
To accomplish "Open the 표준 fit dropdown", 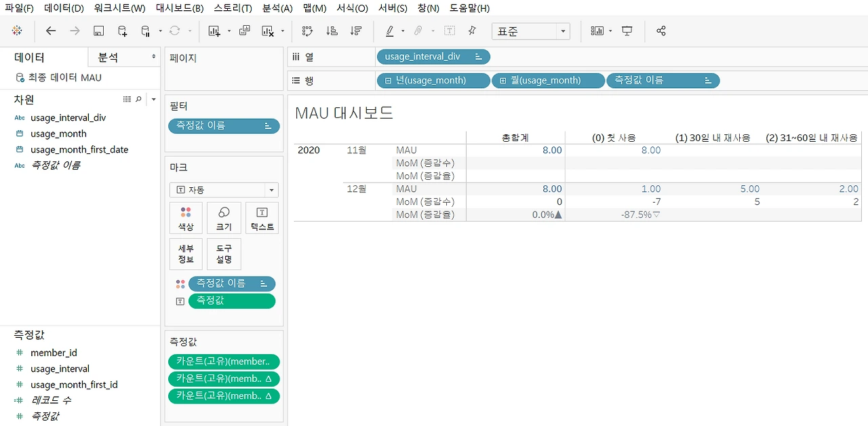I will [x=531, y=31].
